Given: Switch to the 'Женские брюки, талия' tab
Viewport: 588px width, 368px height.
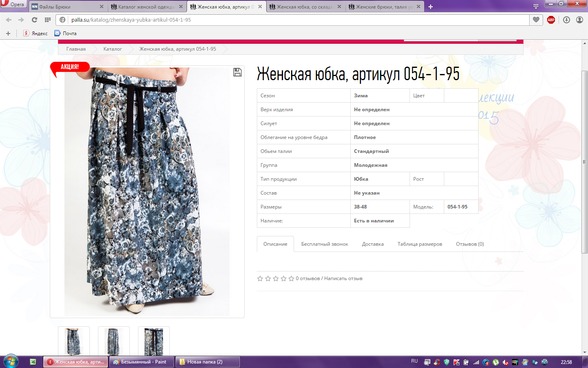Looking at the screenshot, I should 384,7.
